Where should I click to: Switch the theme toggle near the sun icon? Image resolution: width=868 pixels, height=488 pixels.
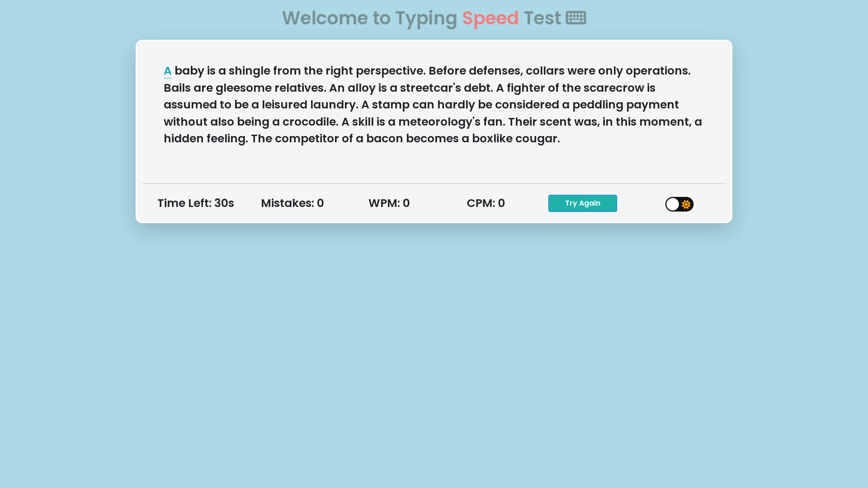tap(679, 204)
